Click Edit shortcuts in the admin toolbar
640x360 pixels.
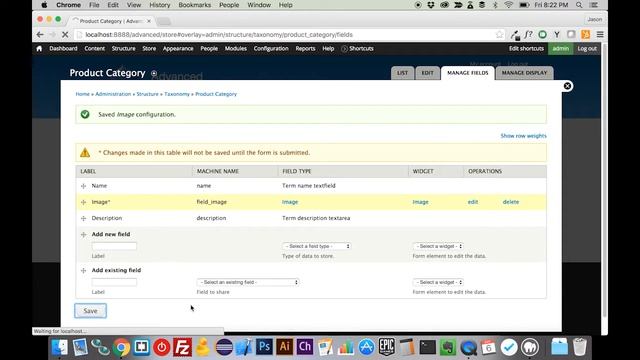coord(526,49)
